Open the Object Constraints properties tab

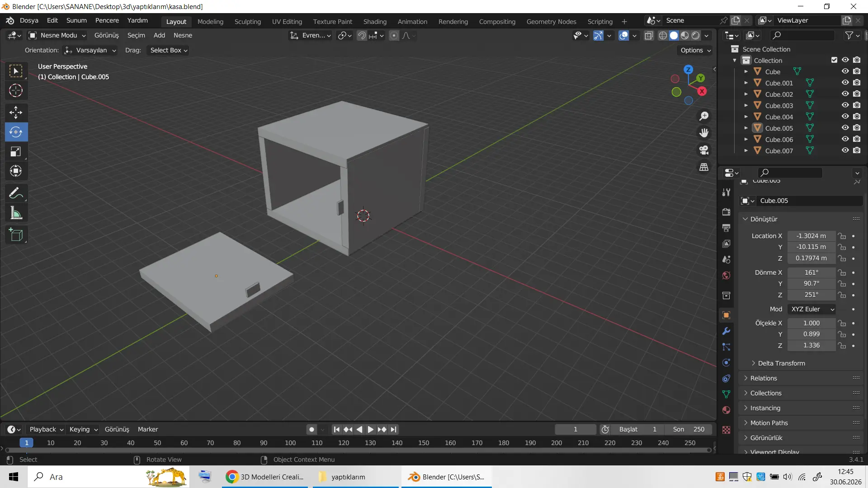click(726, 379)
